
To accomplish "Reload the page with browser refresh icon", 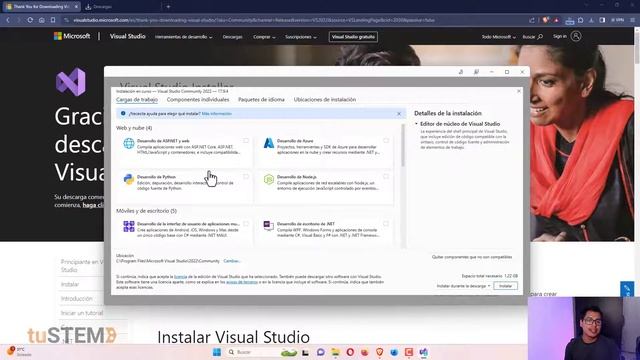I will (x=30, y=20).
